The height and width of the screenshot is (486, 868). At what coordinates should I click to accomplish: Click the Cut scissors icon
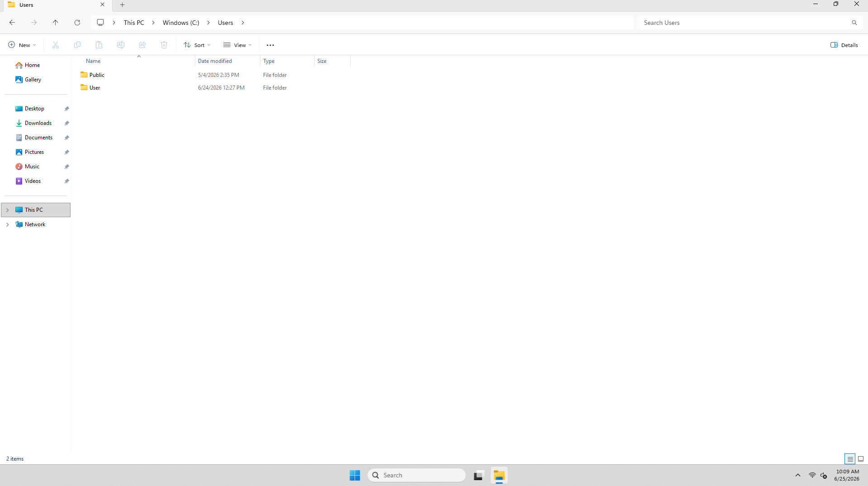[x=56, y=45]
